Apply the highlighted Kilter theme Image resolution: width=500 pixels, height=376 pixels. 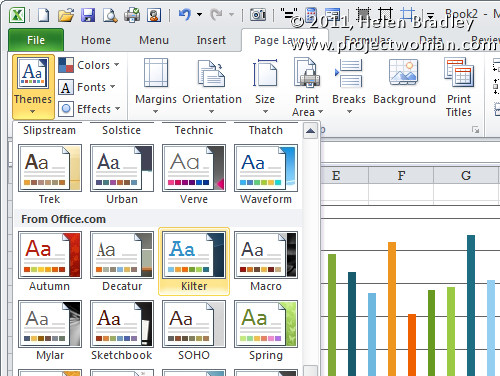194,262
